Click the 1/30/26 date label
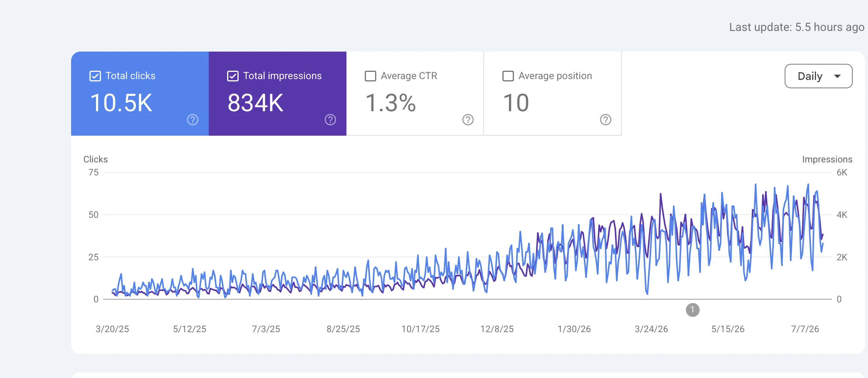Screen dimensions: 868x378 coord(574,329)
